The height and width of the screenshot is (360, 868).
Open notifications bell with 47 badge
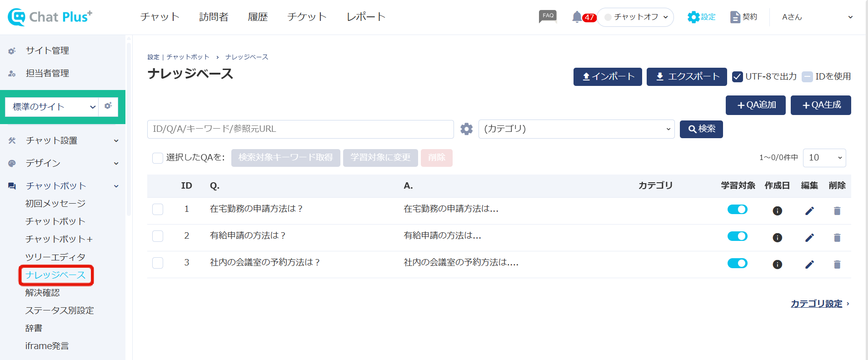pyautogui.click(x=584, y=17)
